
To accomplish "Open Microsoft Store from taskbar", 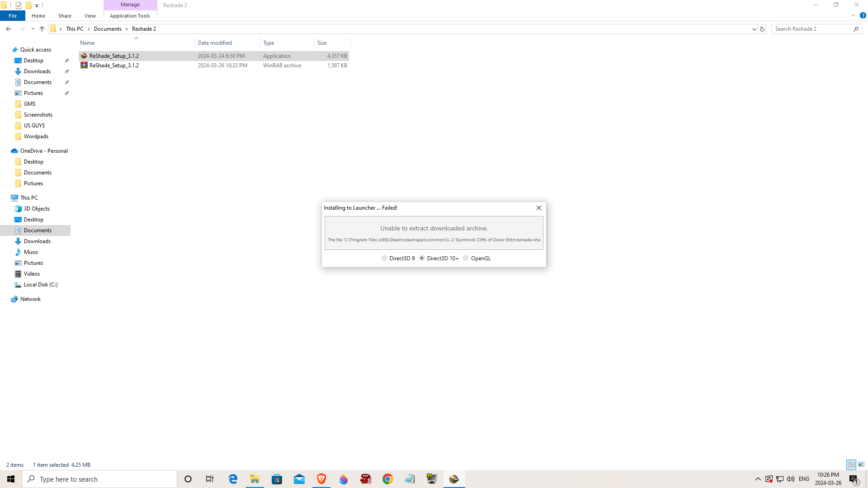I will click(277, 479).
